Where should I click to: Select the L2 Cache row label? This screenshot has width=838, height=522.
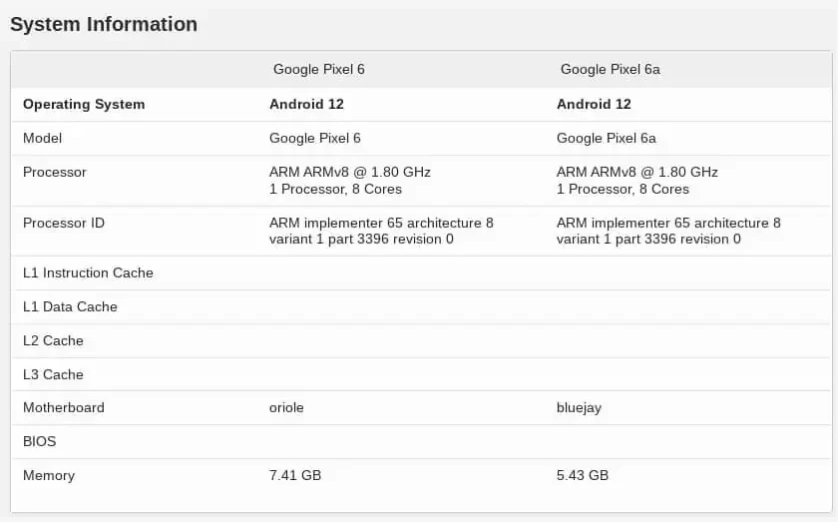53,341
